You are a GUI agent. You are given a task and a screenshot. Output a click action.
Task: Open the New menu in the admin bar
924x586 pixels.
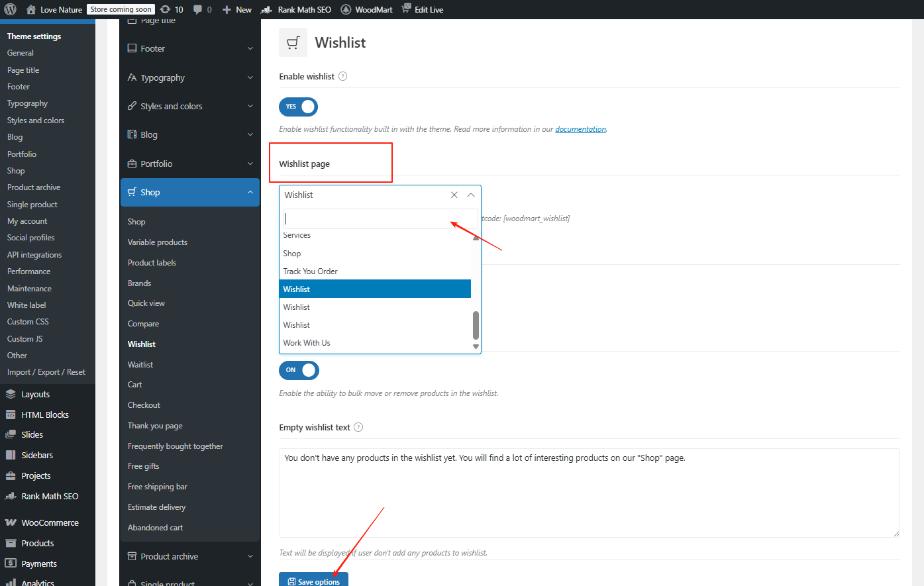[x=236, y=9]
